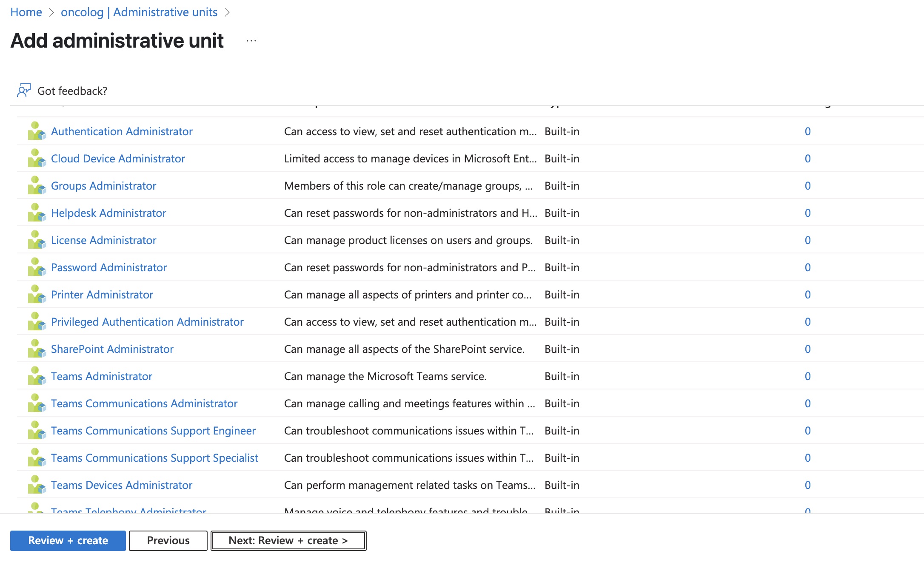Click 'Built-in' type in Helpdesk Administrator row

(562, 213)
